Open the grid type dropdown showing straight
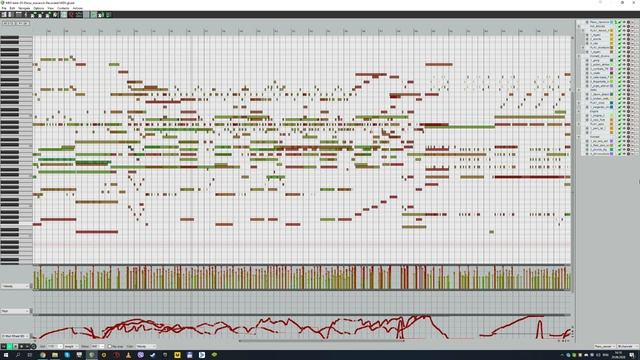The image size is (640, 360). 71,347
